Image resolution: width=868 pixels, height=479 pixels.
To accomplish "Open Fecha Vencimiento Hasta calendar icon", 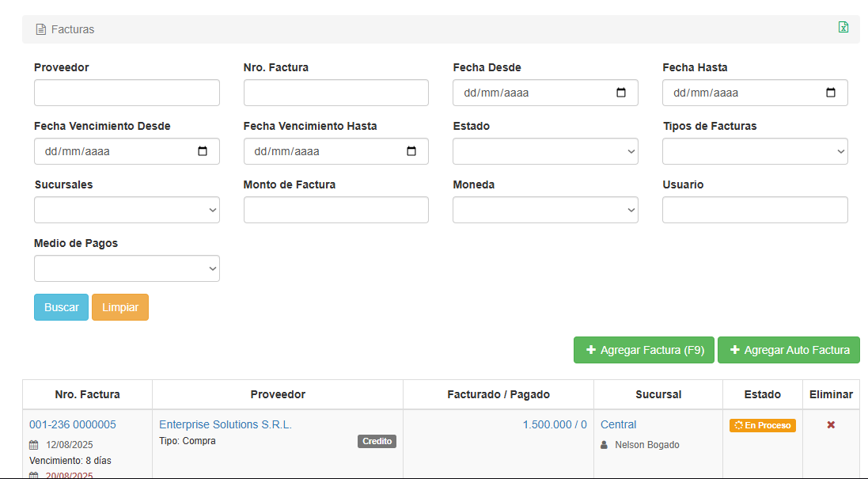I will [x=411, y=151].
